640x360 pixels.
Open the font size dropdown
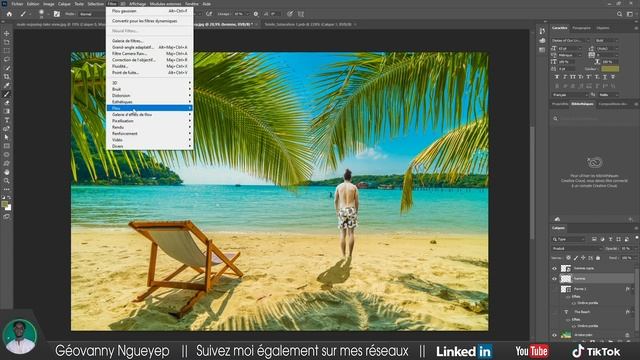pyautogui.click(x=571, y=48)
